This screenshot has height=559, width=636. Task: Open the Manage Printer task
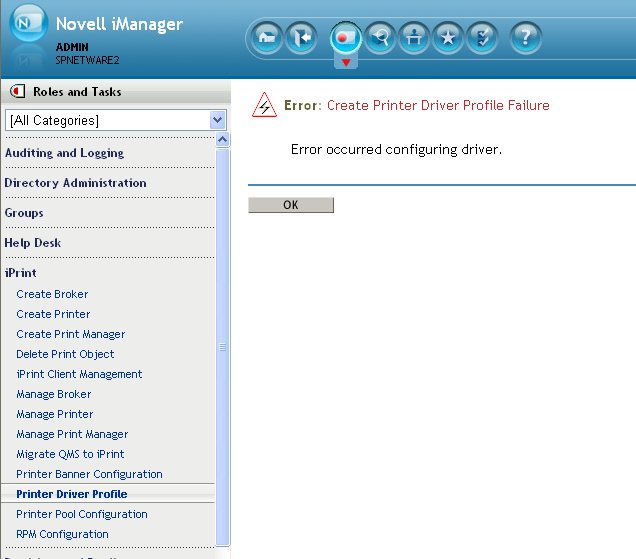tap(55, 414)
